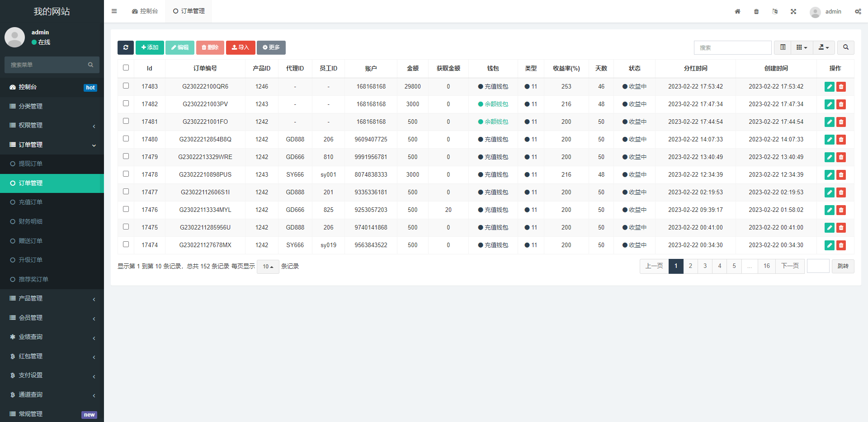
Task: Switch to the 控制台 tab
Action: (145, 11)
